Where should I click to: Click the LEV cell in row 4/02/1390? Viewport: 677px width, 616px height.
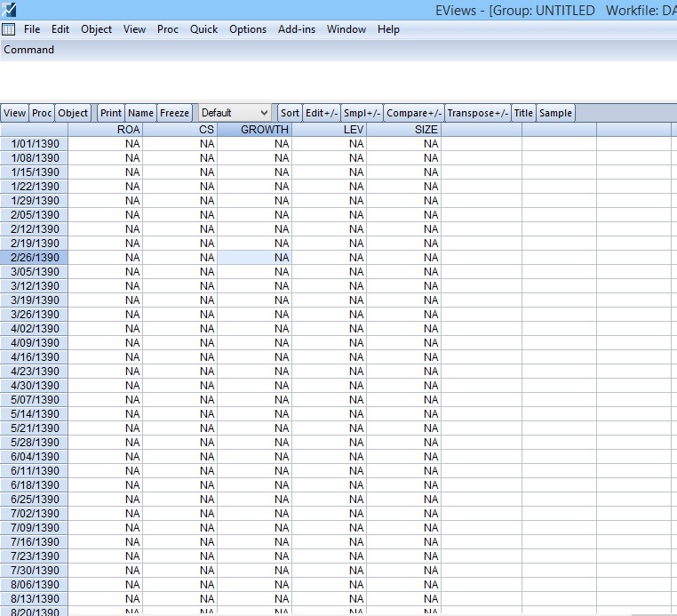click(329, 329)
